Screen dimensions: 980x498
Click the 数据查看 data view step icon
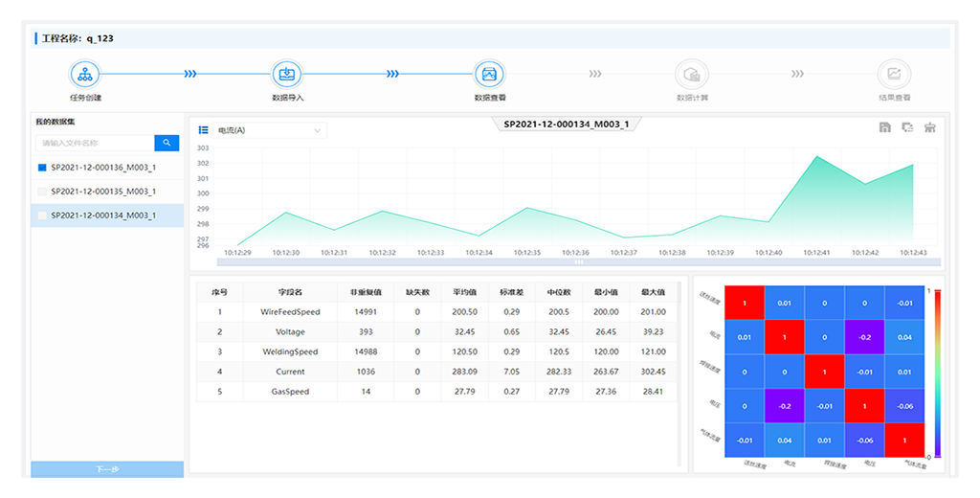[x=489, y=74]
